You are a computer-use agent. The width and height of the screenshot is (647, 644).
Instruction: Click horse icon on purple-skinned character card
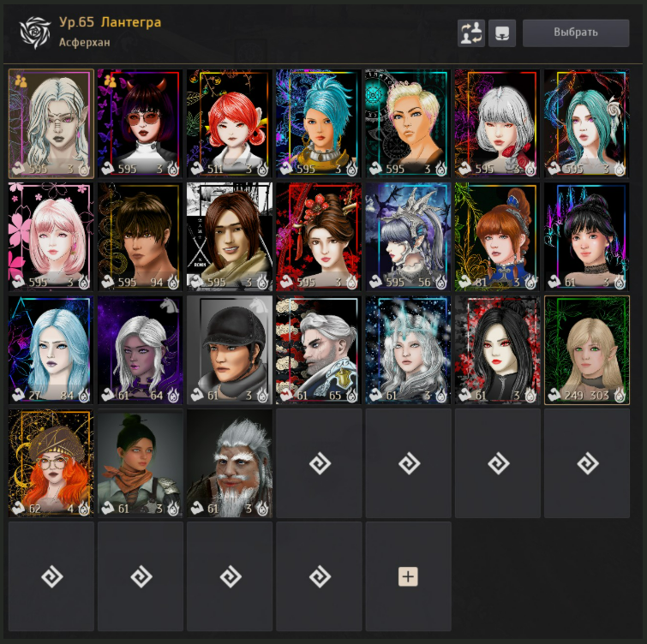(170, 305)
